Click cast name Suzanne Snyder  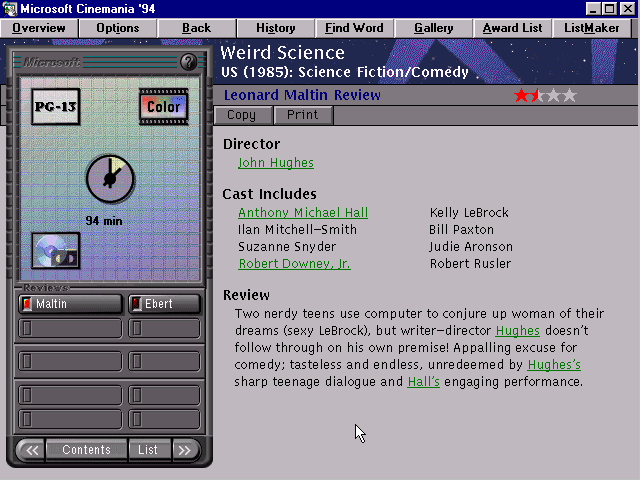[287, 247]
